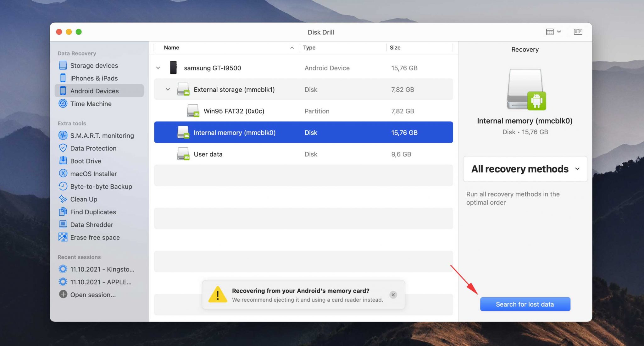
Task: Click the S.M.A.R.T. monitoring pulse icon
Action: click(x=63, y=135)
